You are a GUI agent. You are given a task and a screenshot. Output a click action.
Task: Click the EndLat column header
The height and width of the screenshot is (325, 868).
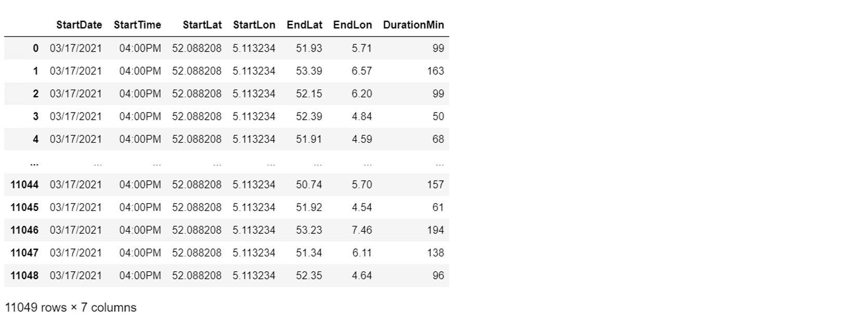(304, 25)
